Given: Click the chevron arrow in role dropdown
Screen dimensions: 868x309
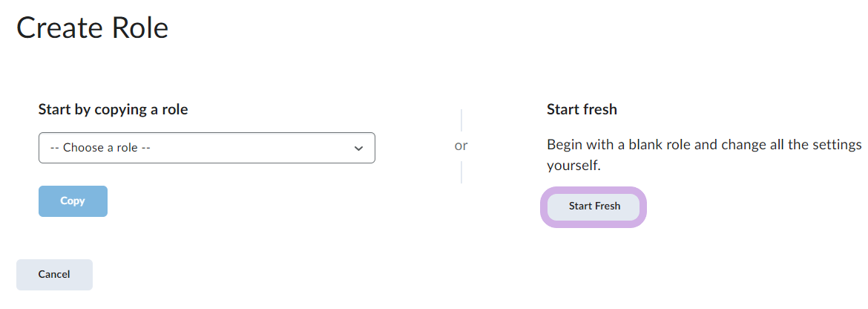Looking at the screenshot, I should pyautogui.click(x=359, y=148).
